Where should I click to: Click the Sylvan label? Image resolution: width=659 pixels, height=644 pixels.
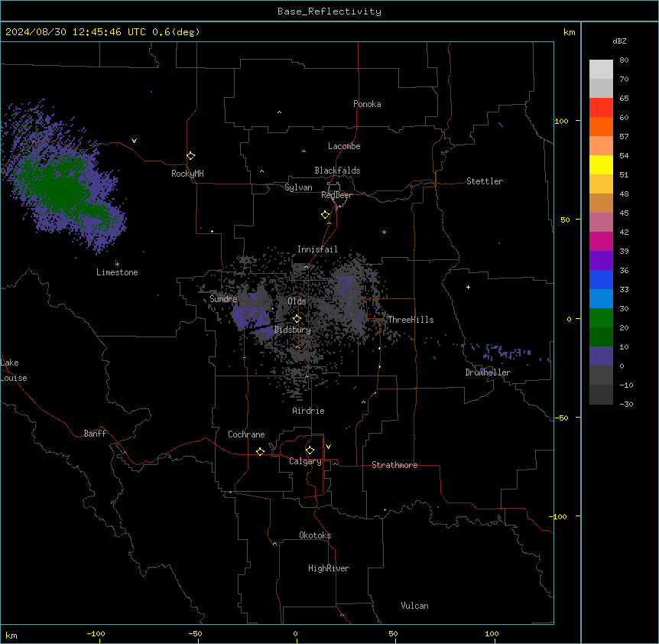point(298,187)
